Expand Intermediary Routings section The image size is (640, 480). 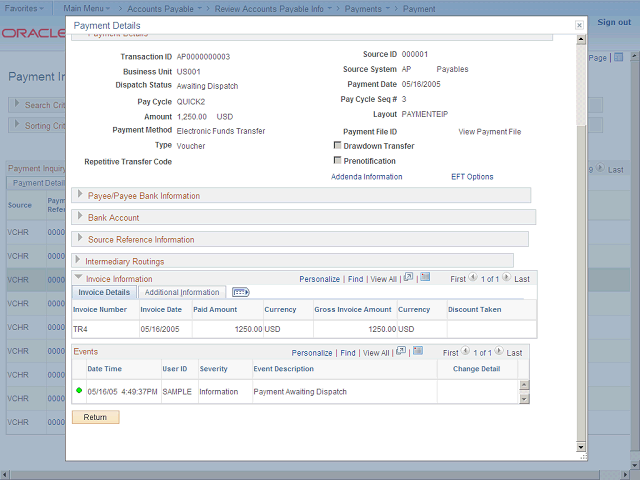78,260
